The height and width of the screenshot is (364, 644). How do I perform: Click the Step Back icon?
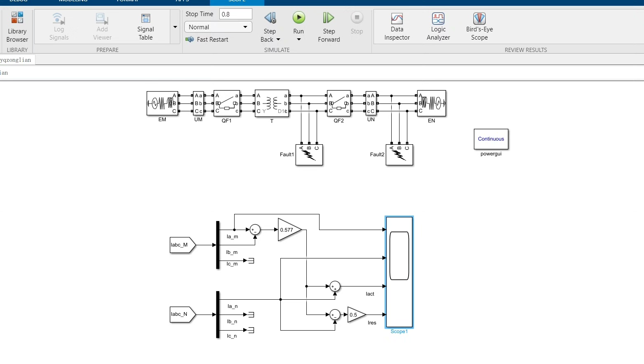point(270,18)
